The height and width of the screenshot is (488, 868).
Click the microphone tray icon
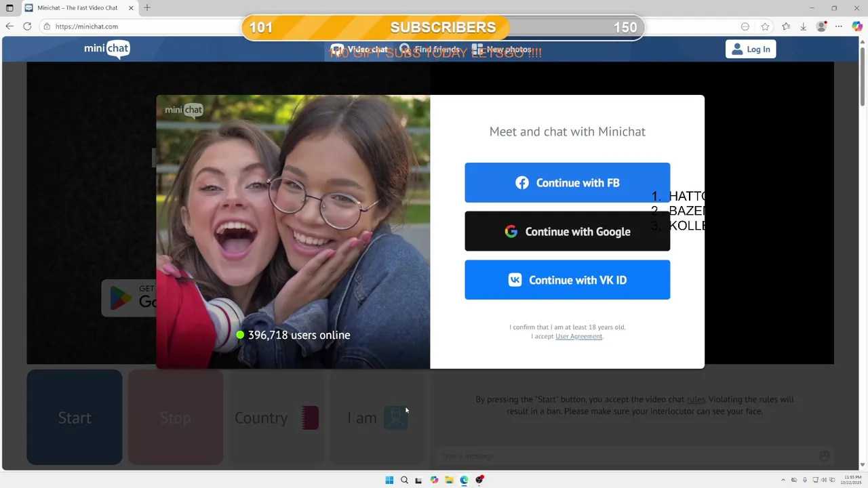(805, 480)
